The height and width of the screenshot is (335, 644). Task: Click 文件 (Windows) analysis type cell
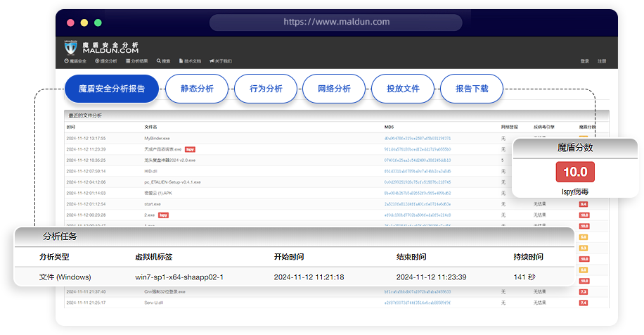click(x=65, y=277)
